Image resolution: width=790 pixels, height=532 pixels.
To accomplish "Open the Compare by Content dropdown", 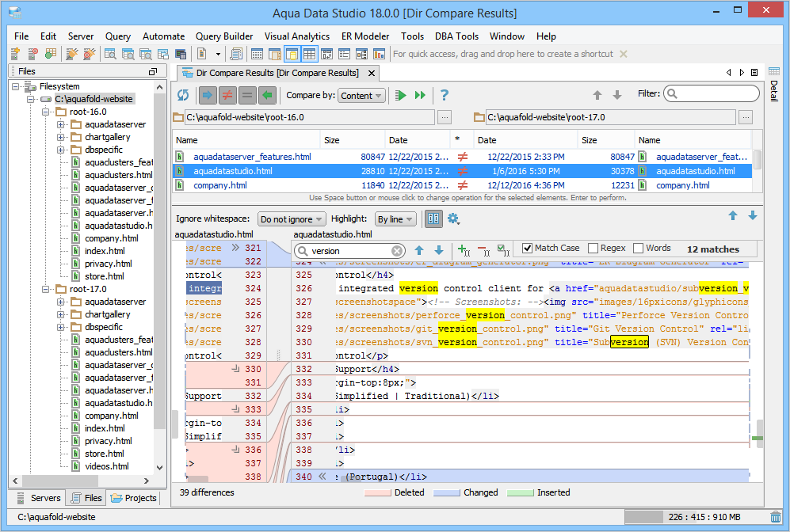I will 361,96.
